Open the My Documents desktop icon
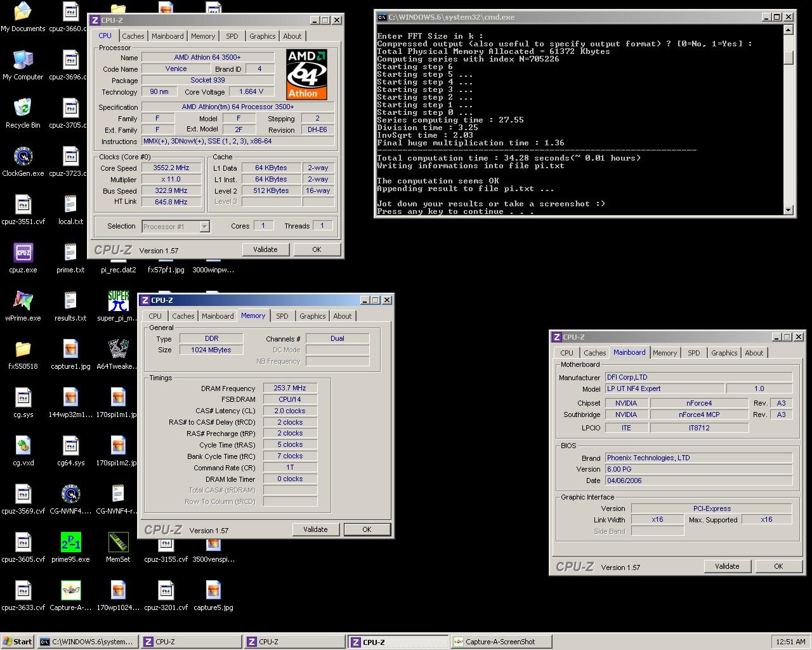Screen dimensions: 812x650 click(23, 17)
